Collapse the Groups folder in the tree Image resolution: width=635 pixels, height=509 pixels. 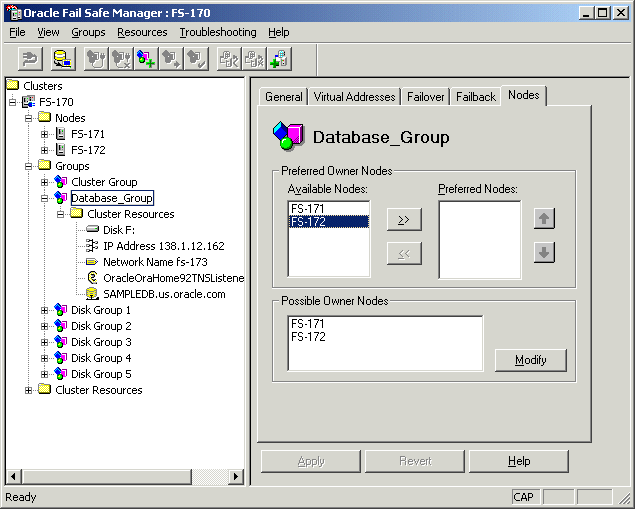pos(28,166)
